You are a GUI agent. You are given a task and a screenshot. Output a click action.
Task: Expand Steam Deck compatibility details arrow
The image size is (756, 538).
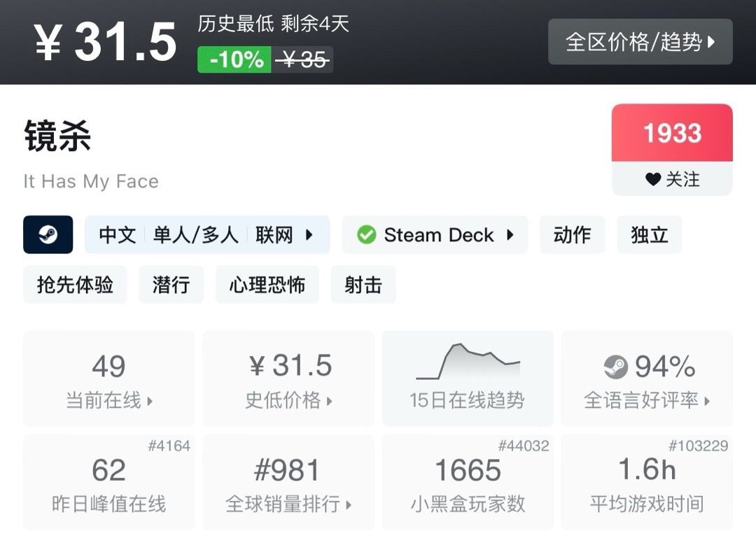pos(510,235)
